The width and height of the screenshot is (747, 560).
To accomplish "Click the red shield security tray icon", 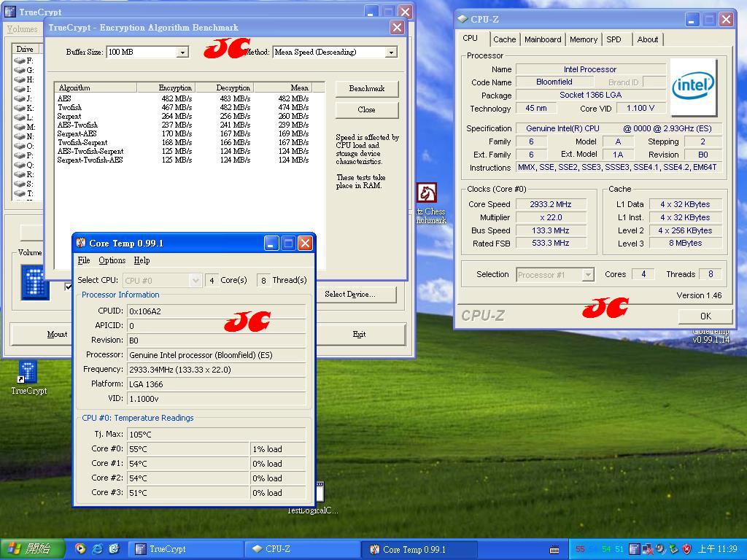I will click(686, 549).
